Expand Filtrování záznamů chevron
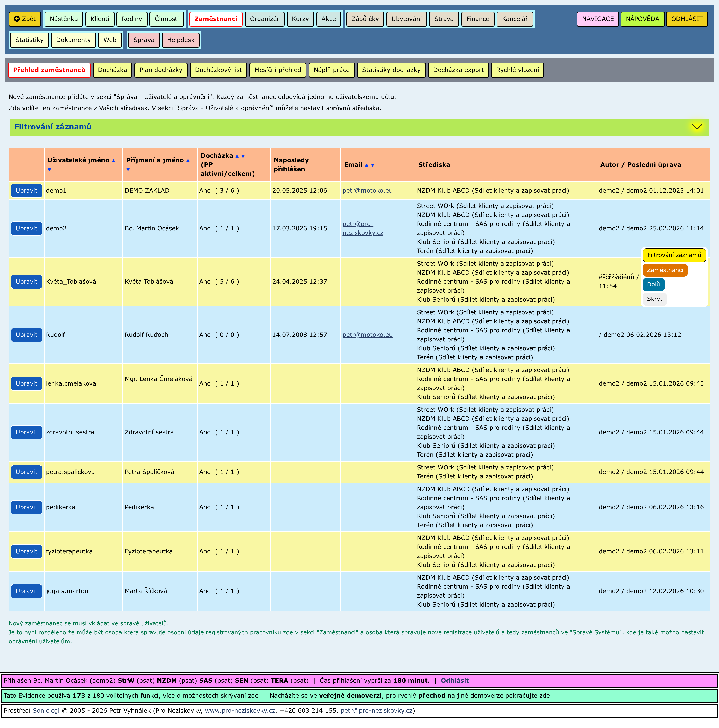Viewport: 719px width, 728px height. pos(697,127)
